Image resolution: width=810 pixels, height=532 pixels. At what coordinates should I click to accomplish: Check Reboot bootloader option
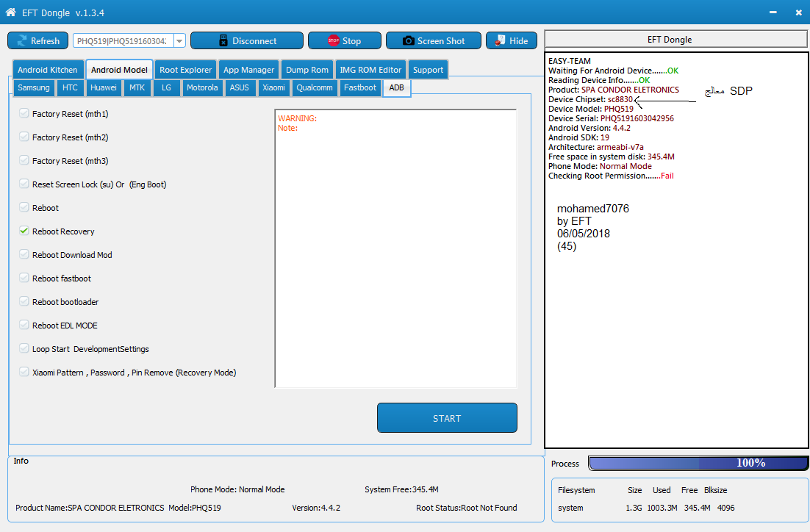point(24,301)
